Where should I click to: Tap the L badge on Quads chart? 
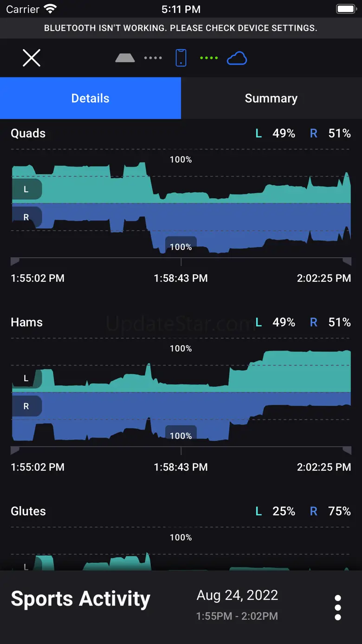pyautogui.click(x=26, y=189)
